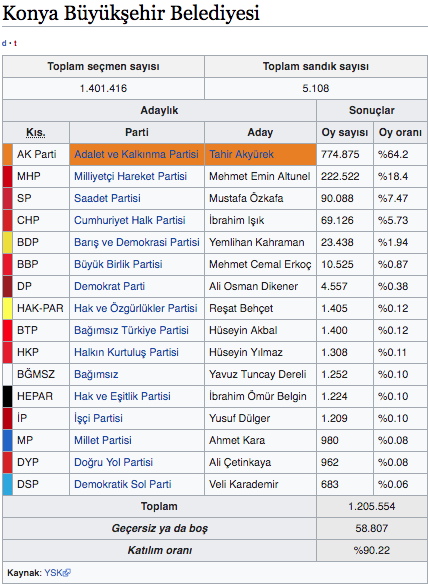Screen dimensions: 428x584
Task: Open Saadet Partisi link
Action: point(107,198)
